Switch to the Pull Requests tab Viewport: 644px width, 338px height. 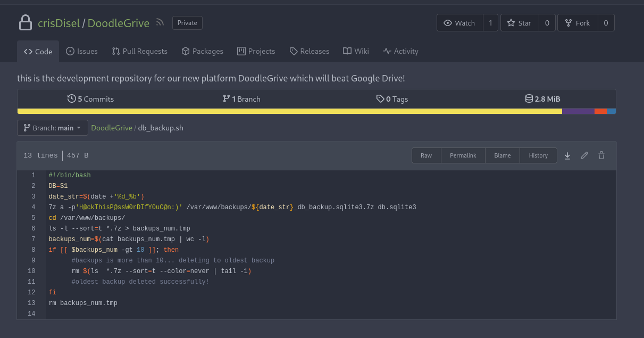139,51
